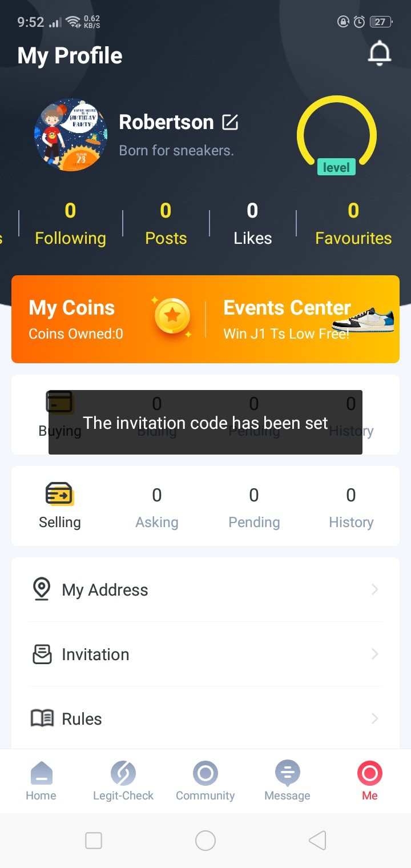Image resolution: width=411 pixels, height=868 pixels.
Task: Open the Favourites list
Action: tap(353, 224)
